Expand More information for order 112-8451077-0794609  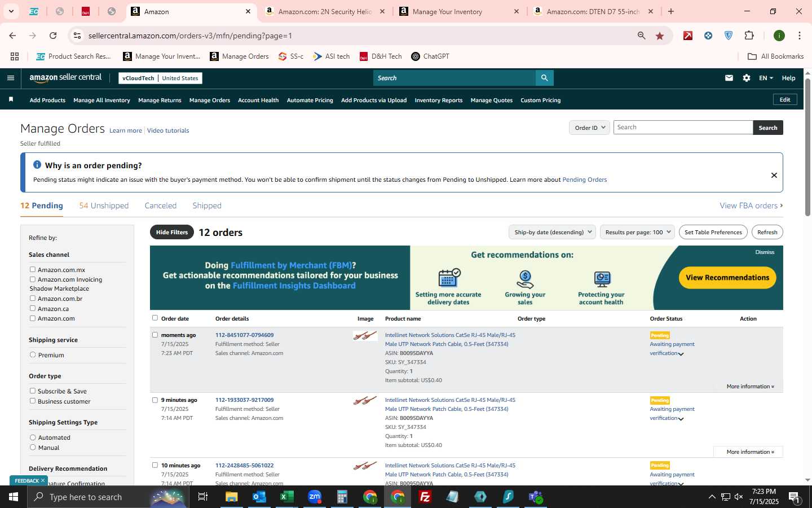750,387
